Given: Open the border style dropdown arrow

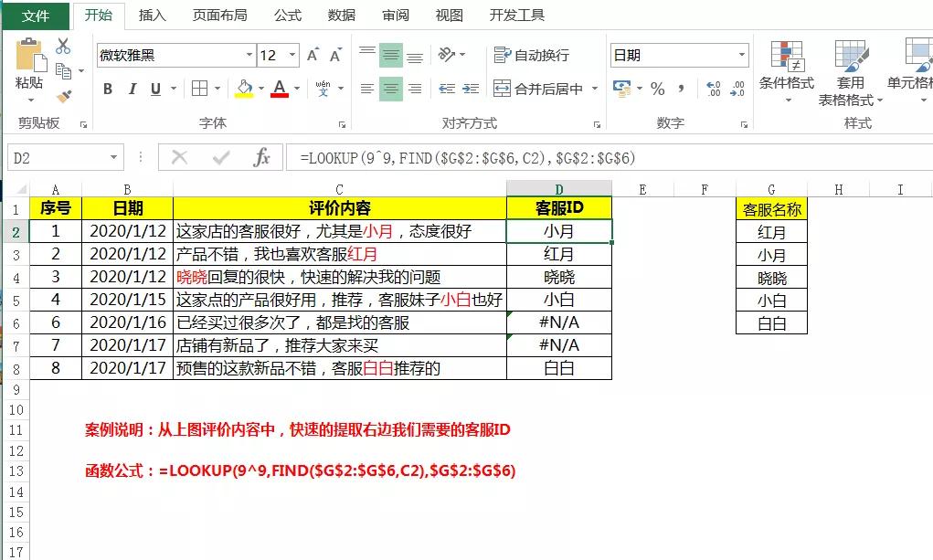Looking at the screenshot, I should tap(217, 89).
